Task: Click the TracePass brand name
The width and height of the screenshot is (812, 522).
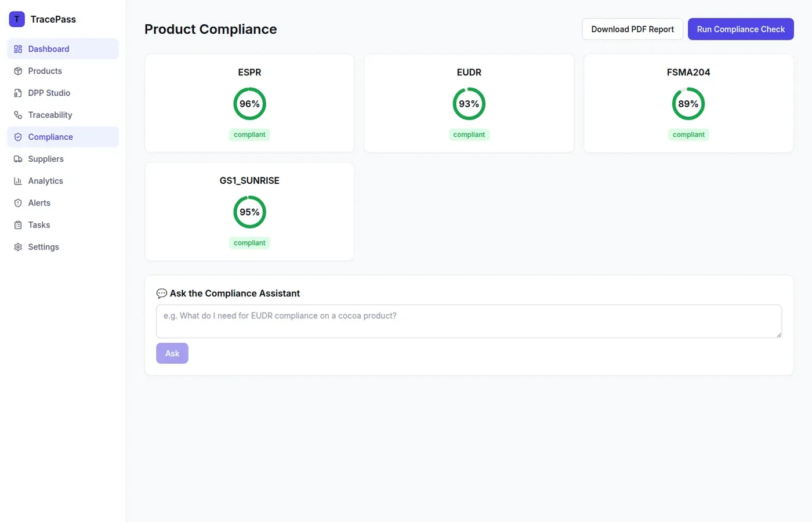Action: [x=53, y=19]
